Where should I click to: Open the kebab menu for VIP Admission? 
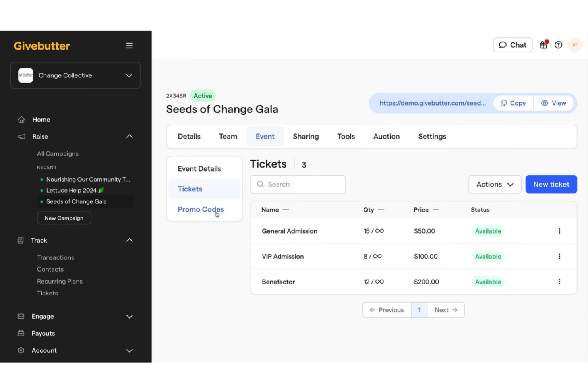(559, 256)
